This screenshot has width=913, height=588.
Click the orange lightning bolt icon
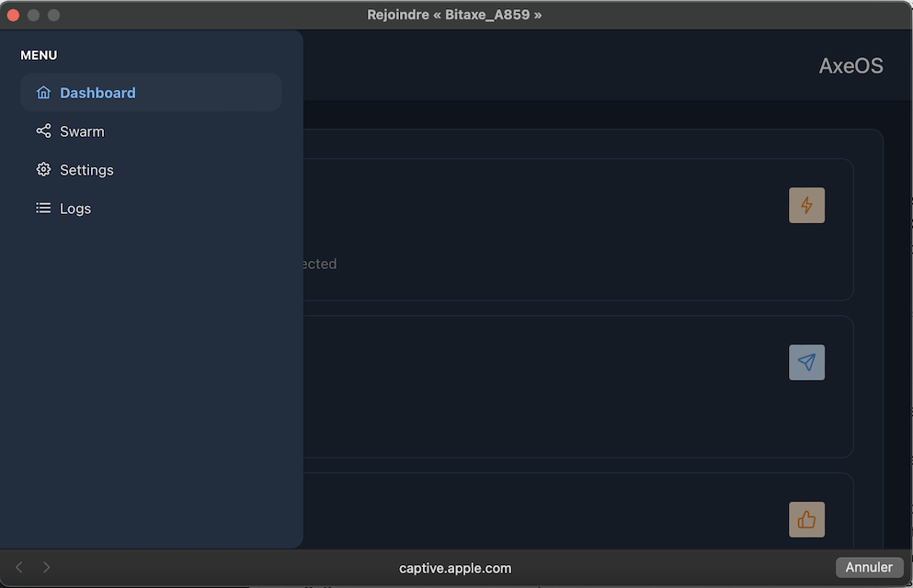[x=806, y=206]
